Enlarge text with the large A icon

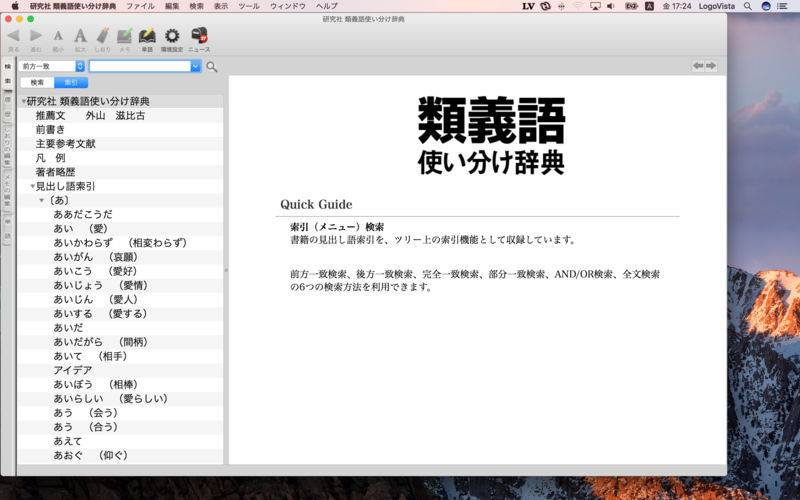(81, 36)
